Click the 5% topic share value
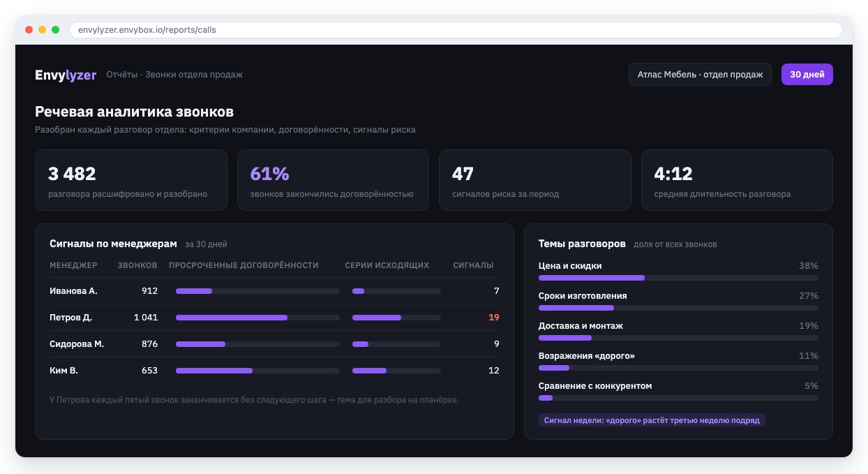868x474 pixels. coord(811,386)
